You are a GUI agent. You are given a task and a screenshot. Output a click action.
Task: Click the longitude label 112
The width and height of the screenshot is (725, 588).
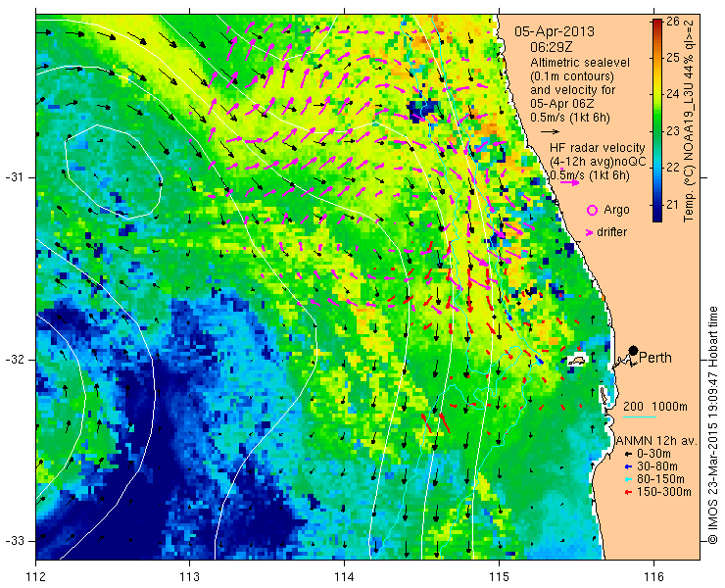[35, 576]
